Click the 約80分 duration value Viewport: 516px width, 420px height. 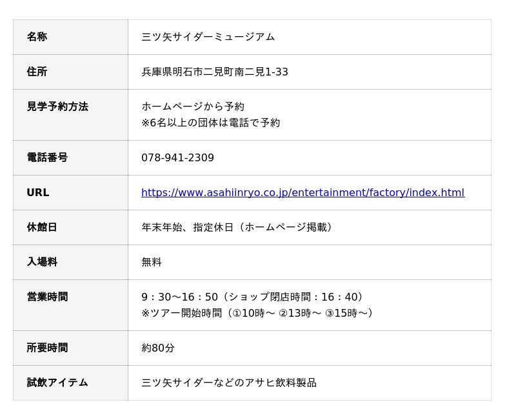(x=158, y=348)
